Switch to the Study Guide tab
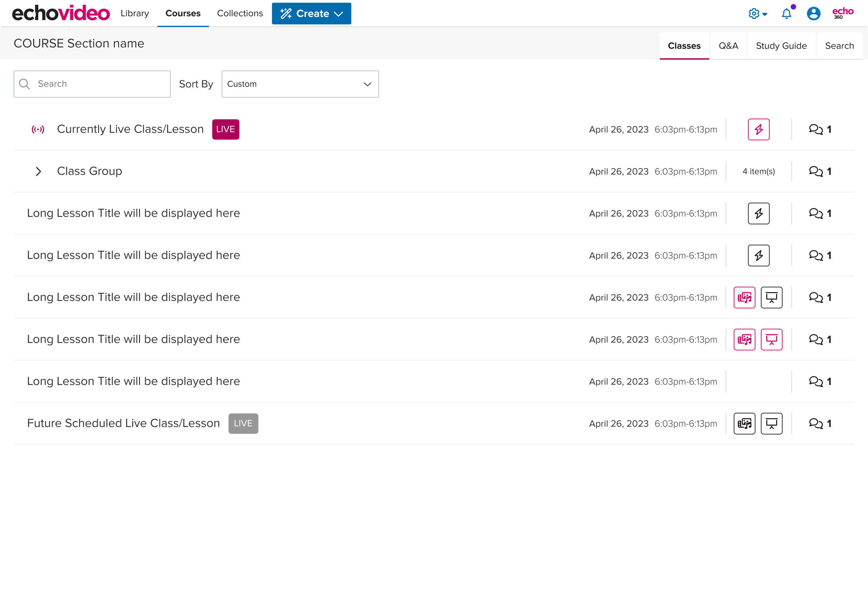Viewport: 868px width, 610px height. (x=781, y=46)
